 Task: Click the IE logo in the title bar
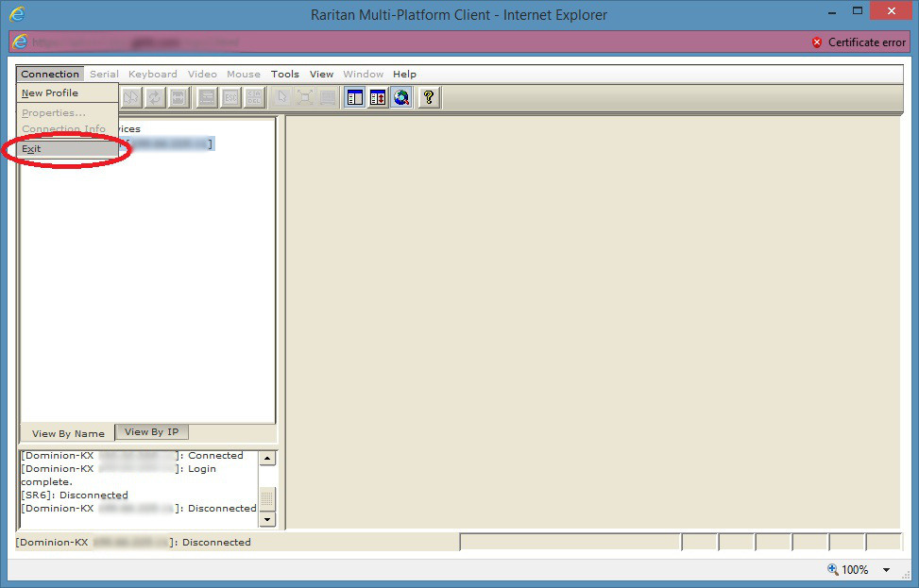17,13
